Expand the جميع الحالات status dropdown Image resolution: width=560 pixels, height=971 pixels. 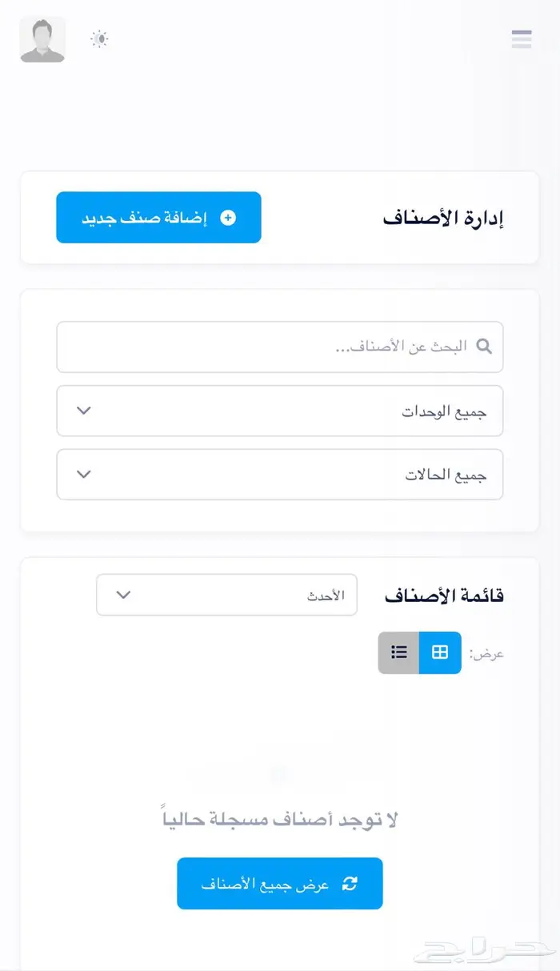pyautogui.click(x=279, y=475)
